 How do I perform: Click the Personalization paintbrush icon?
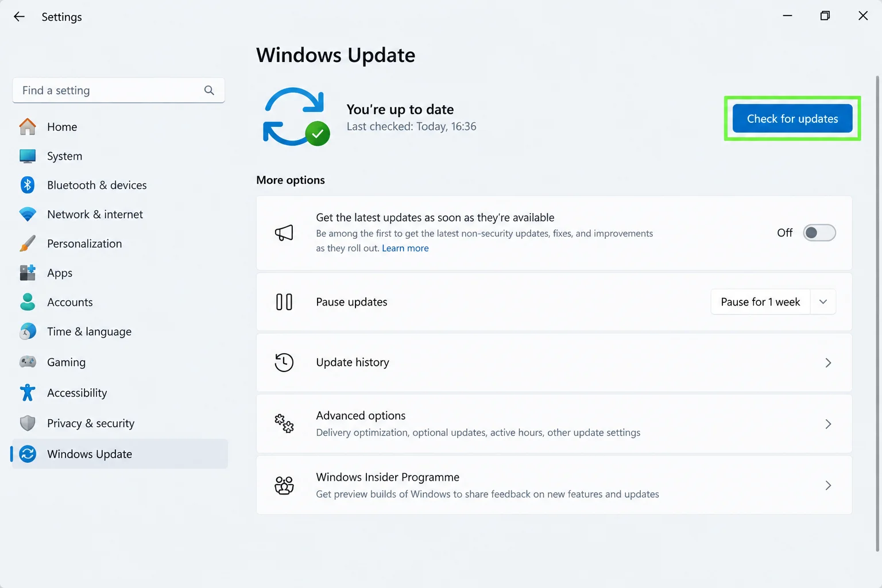click(x=28, y=243)
